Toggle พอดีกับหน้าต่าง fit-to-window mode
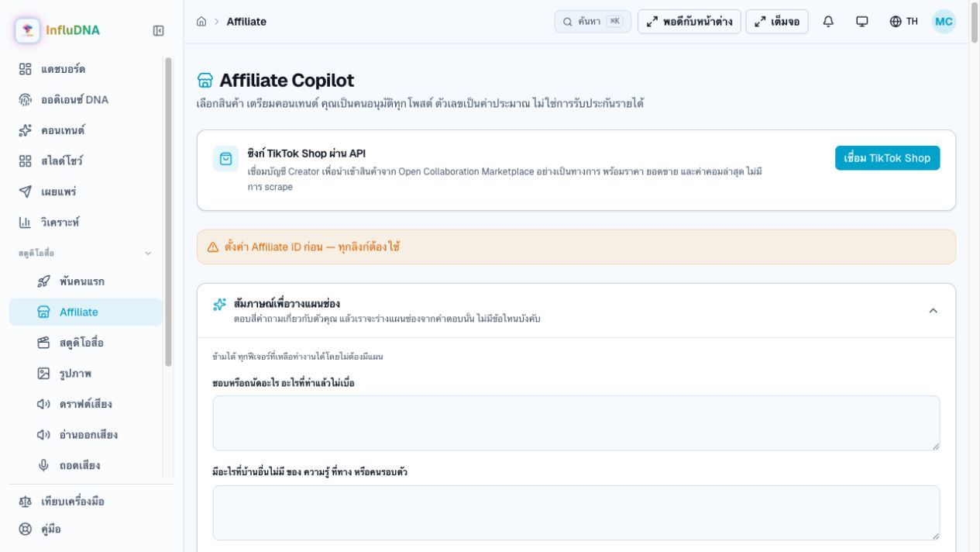 (689, 22)
